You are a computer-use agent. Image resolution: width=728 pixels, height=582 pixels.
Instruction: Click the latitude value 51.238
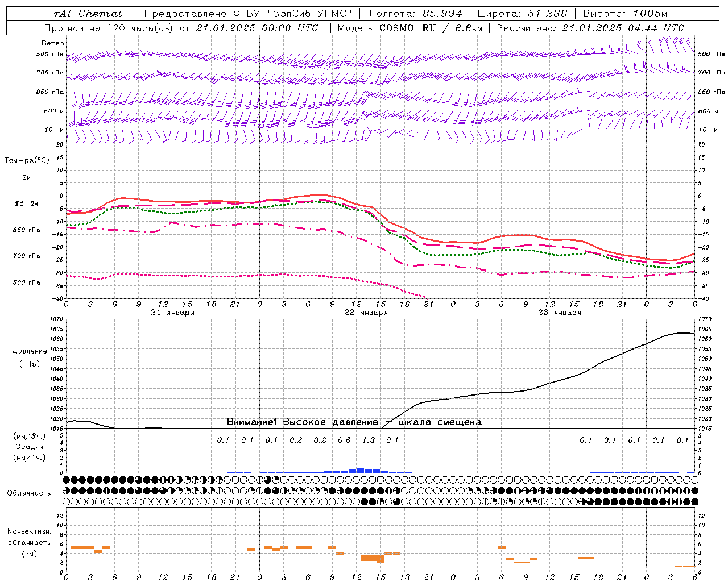click(x=547, y=14)
